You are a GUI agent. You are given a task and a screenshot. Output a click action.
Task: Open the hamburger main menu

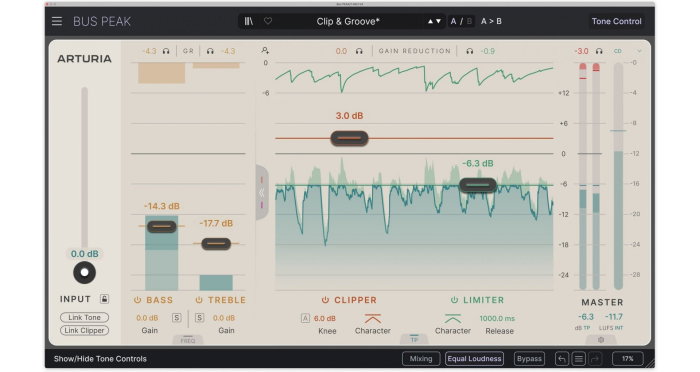click(57, 21)
